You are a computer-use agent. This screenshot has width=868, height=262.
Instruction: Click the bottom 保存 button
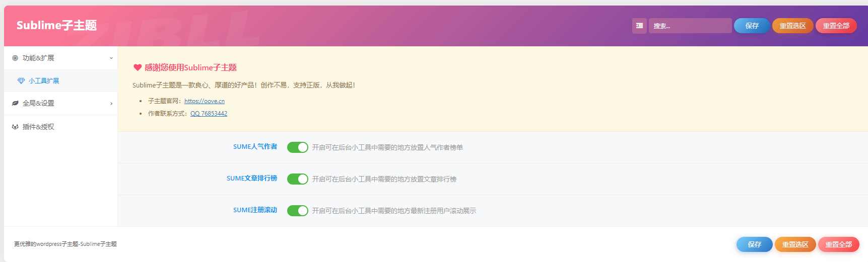click(x=755, y=244)
